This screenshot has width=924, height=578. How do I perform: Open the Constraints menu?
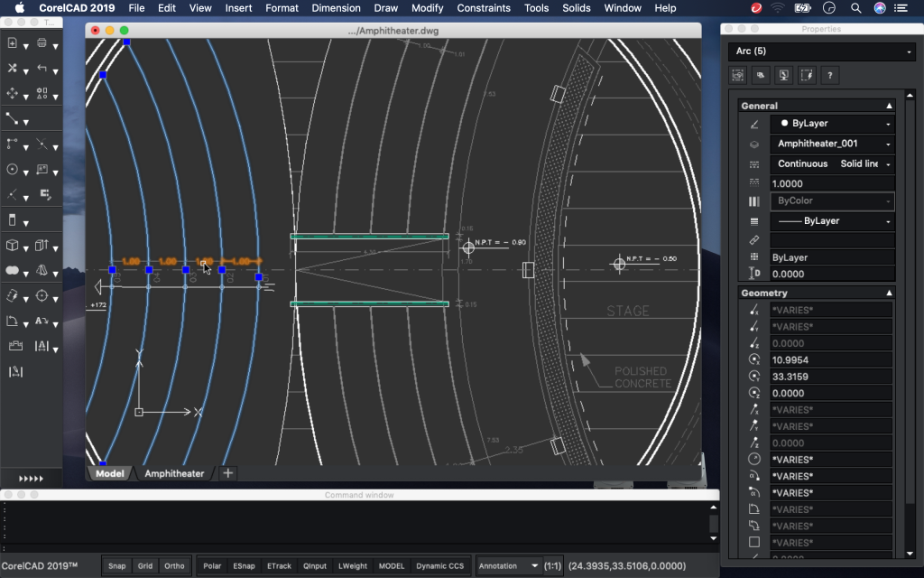coord(484,8)
